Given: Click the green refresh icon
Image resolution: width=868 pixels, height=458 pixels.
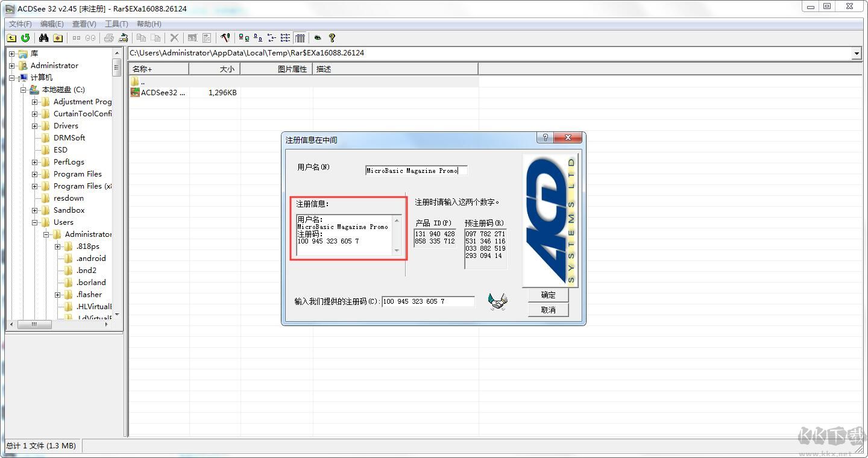Looking at the screenshot, I should [x=25, y=38].
